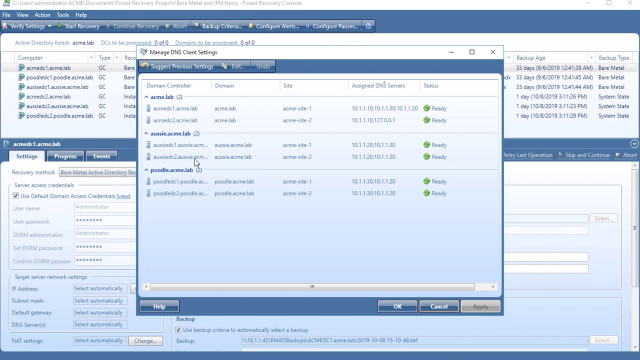
Task: Open Verify Settings dropdown arrow
Action: click(x=50, y=26)
